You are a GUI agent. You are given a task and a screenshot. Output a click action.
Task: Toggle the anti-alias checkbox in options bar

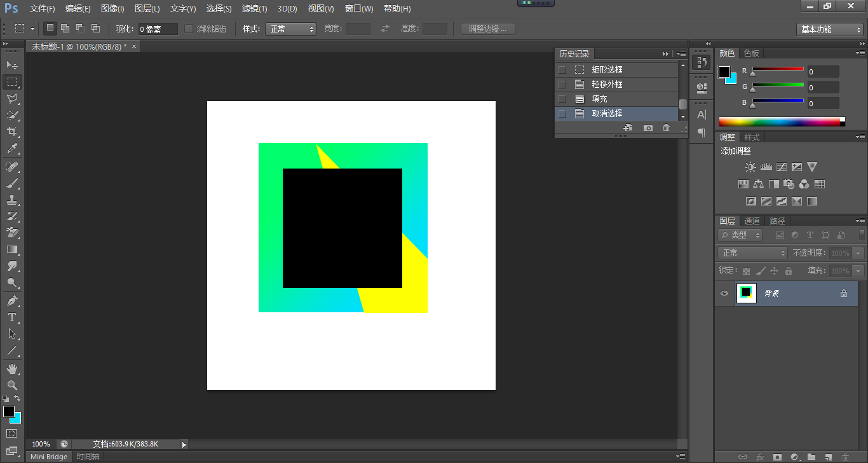point(189,29)
